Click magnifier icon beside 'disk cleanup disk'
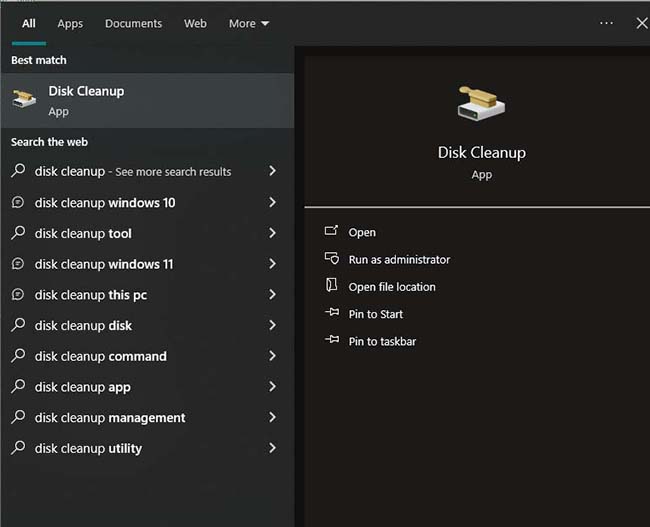The image size is (650, 527). pos(18,325)
